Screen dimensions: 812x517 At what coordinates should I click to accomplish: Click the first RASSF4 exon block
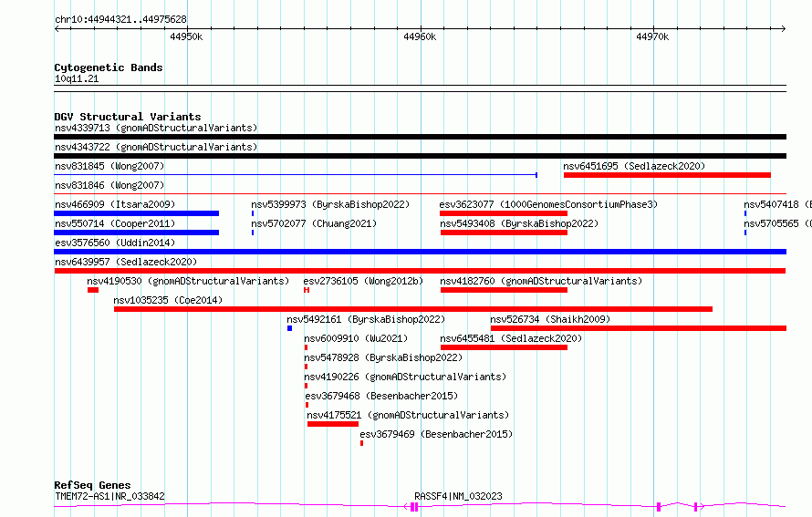coord(414,507)
